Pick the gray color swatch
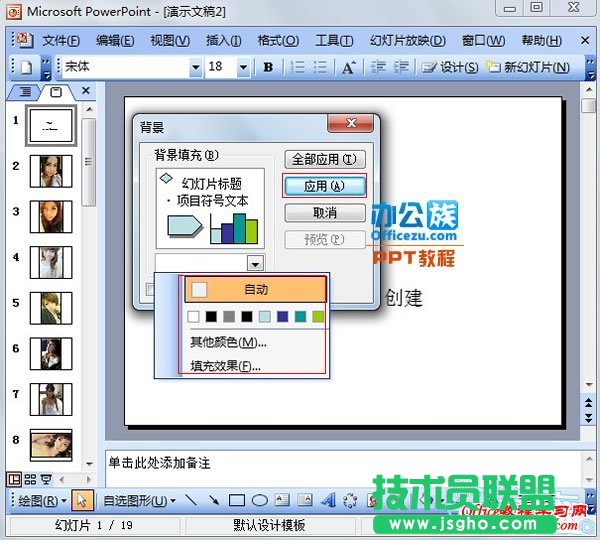 pyautogui.click(x=229, y=316)
